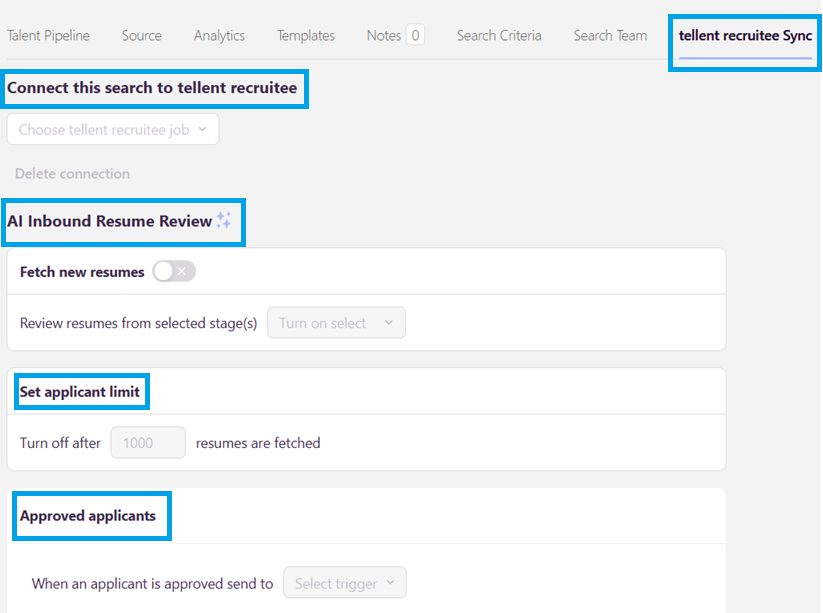Click the Review resumes from selected stage(s) label

(x=139, y=323)
